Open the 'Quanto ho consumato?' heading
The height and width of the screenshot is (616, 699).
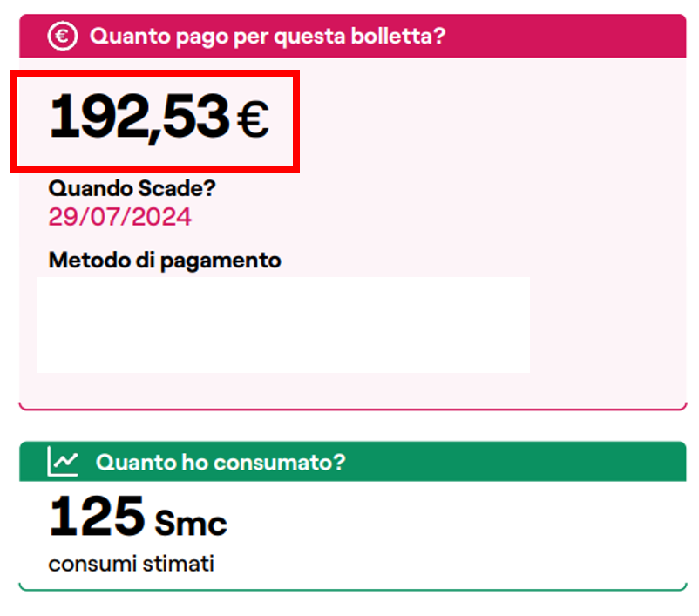point(221,463)
